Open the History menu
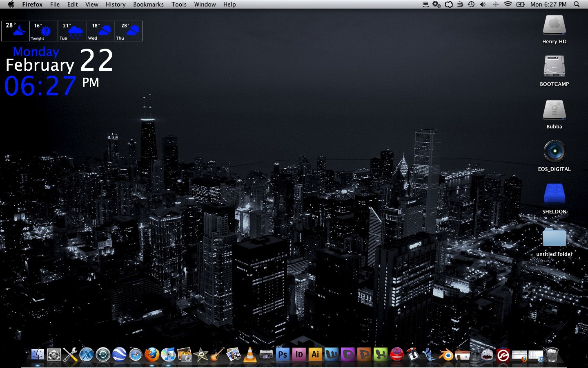Screen dimensions: 588x368 (x=116, y=4)
